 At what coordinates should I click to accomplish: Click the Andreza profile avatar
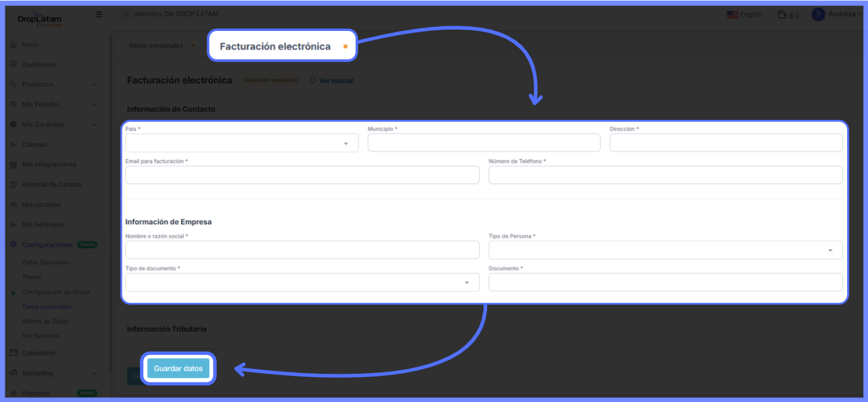[818, 14]
